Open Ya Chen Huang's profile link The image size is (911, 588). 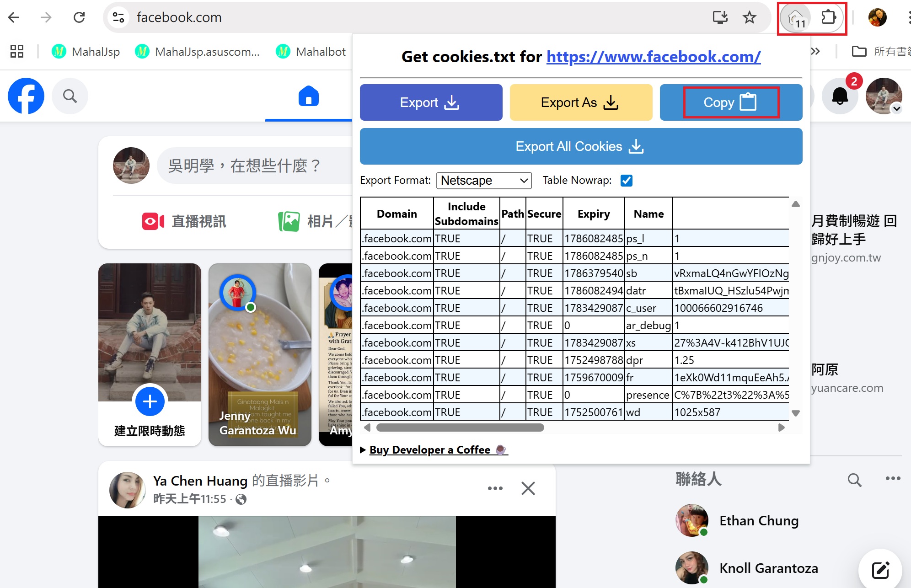click(x=200, y=481)
